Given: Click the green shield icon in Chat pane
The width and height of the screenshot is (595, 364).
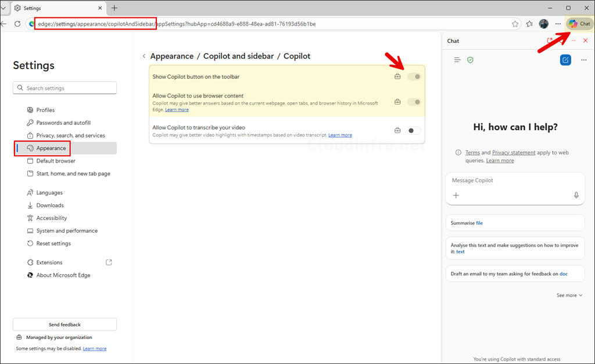Looking at the screenshot, I should point(470,60).
